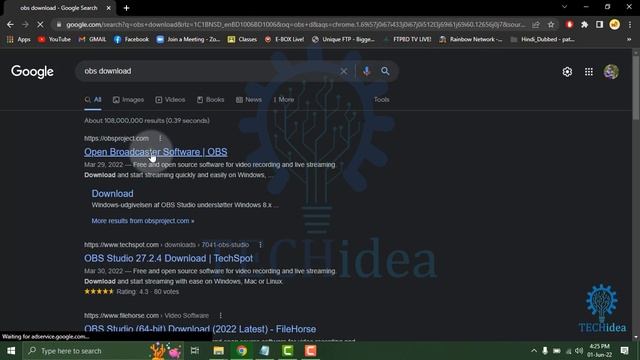Open More results from obsproject.com
640x360 pixels.
coord(143,221)
